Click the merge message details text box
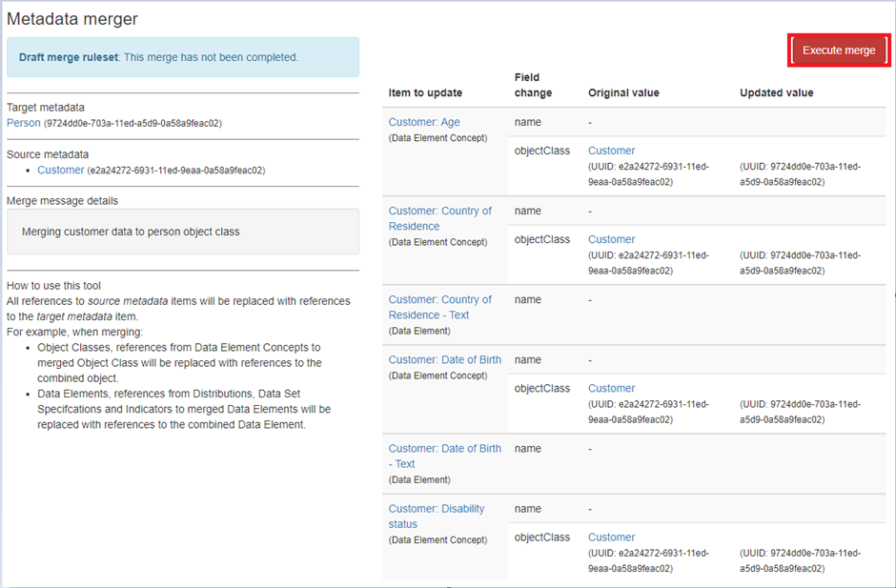 point(183,232)
